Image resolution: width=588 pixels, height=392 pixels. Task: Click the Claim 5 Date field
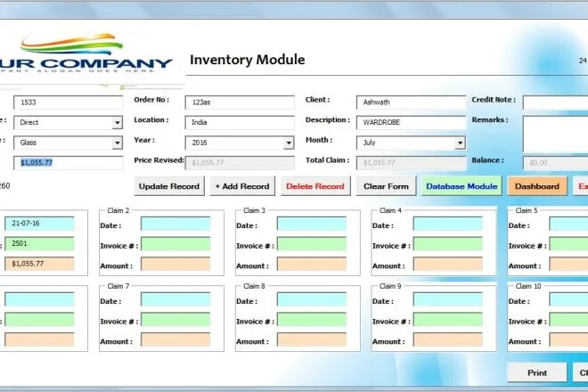click(x=568, y=224)
